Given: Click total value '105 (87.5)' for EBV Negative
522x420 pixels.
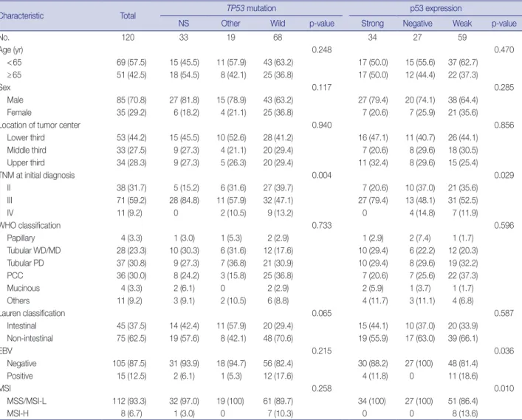Looking at the screenshot, I should (129, 363).
